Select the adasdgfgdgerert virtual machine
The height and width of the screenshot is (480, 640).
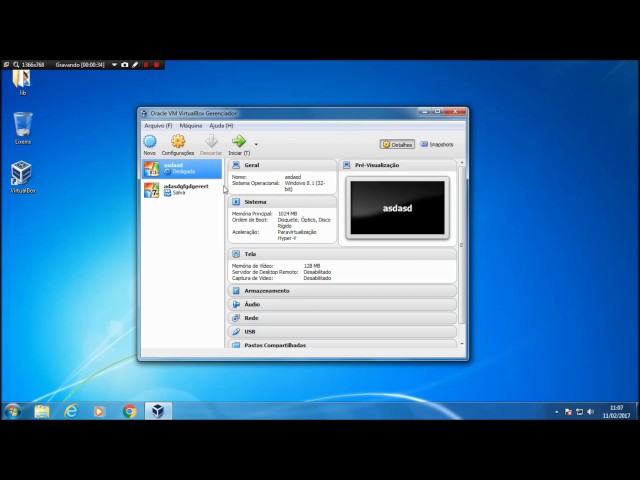point(182,190)
